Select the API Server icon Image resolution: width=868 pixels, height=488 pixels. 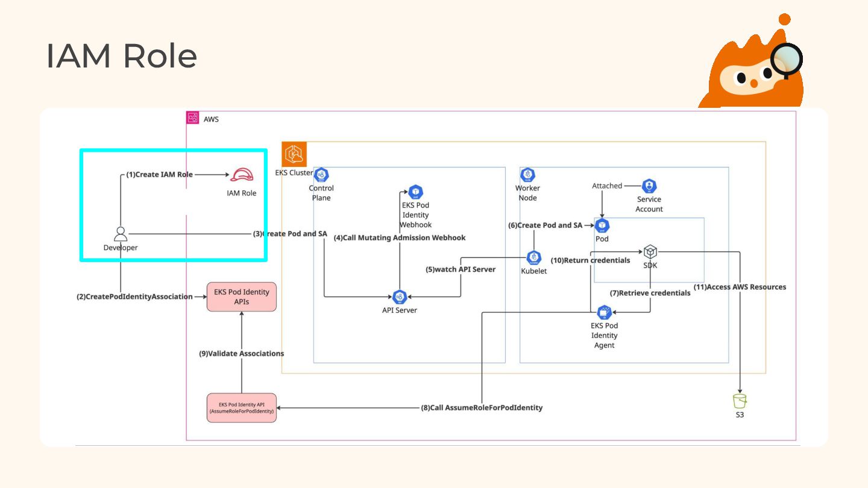399,297
